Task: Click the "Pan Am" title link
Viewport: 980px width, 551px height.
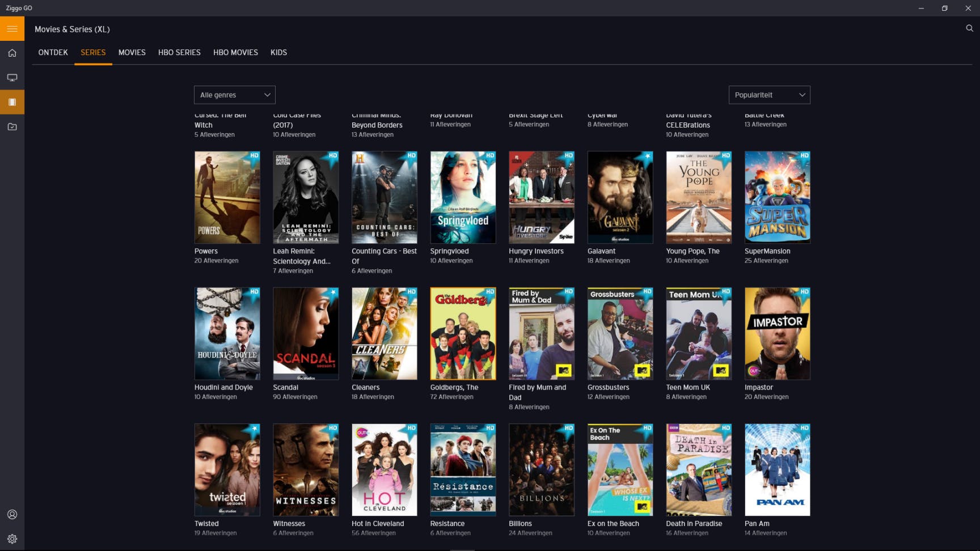Action: tap(757, 524)
